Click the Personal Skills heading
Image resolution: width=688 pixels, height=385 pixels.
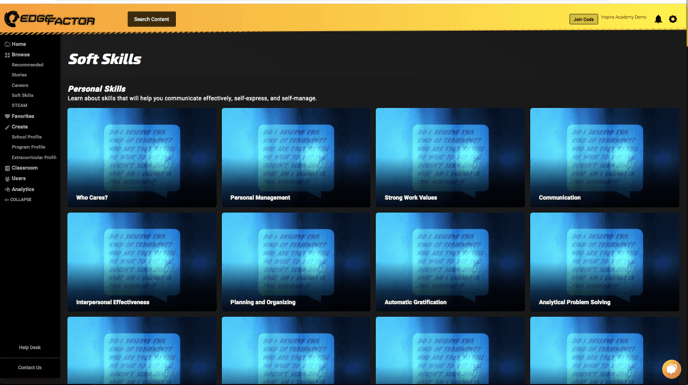click(x=97, y=89)
